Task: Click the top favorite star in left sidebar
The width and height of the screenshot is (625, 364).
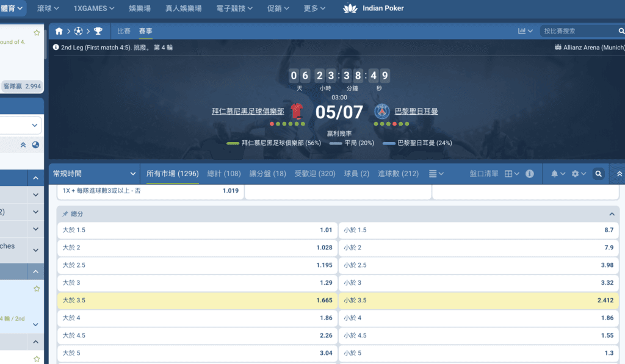Action: (x=37, y=33)
